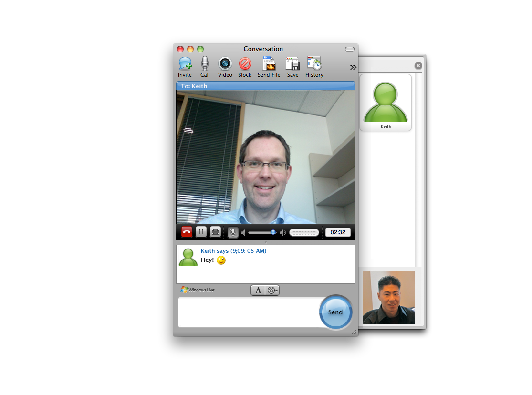Start a voice call with the Call icon

pos(205,64)
